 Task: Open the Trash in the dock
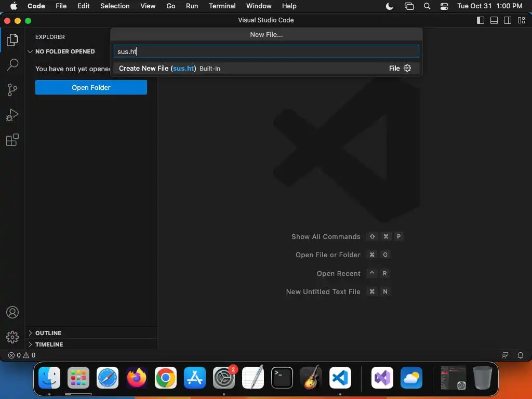click(483, 377)
